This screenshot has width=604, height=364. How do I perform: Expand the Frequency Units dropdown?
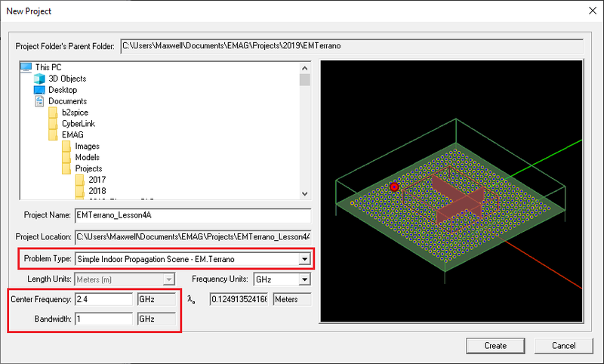[304, 279]
